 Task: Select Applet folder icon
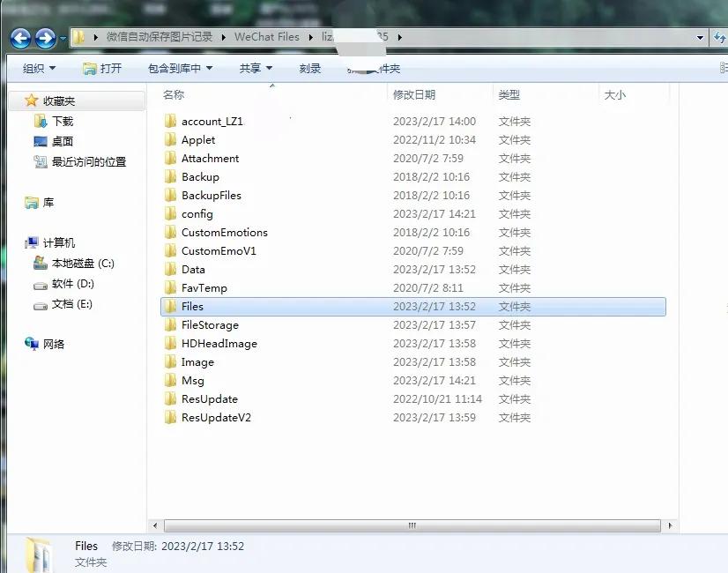(x=170, y=140)
